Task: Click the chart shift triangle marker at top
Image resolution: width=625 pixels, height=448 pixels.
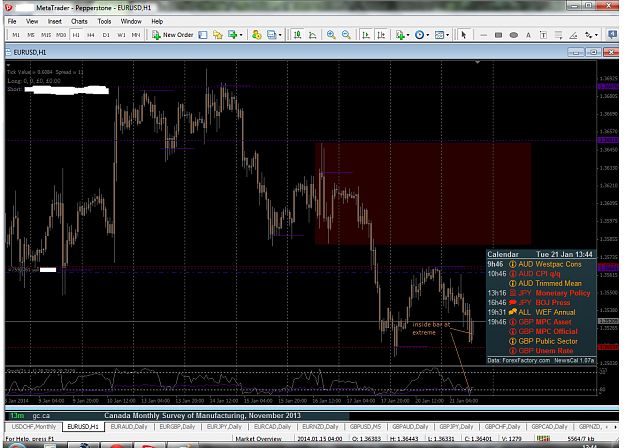Action: tap(477, 63)
